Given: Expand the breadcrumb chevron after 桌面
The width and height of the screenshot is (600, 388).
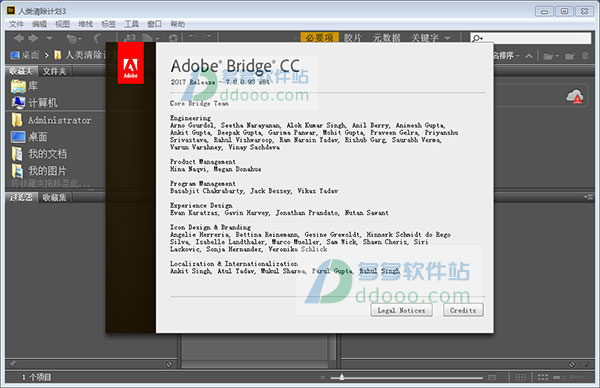Looking at the screenshot, I should [46, 55].
